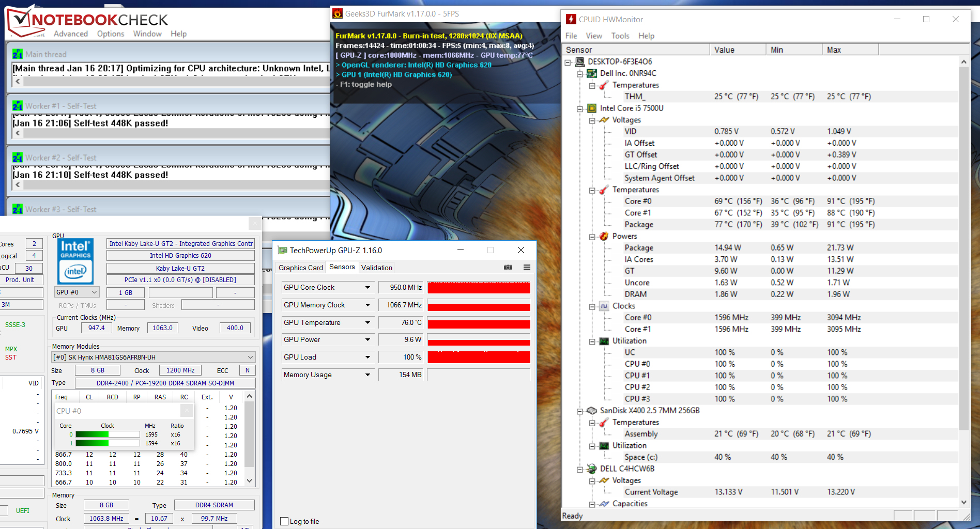Click the CPU Utilization graph icon

click(604, 341)
